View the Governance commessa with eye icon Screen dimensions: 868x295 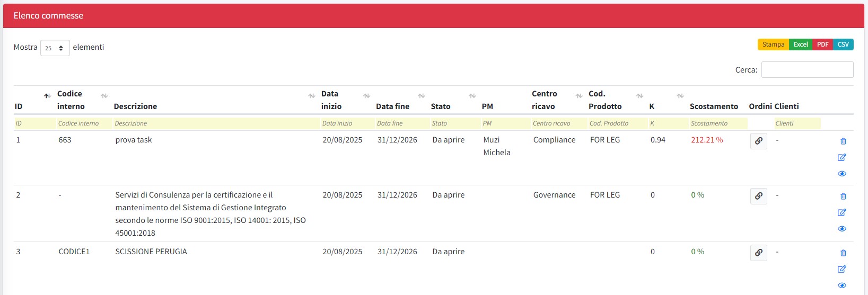tap(841, 229)
